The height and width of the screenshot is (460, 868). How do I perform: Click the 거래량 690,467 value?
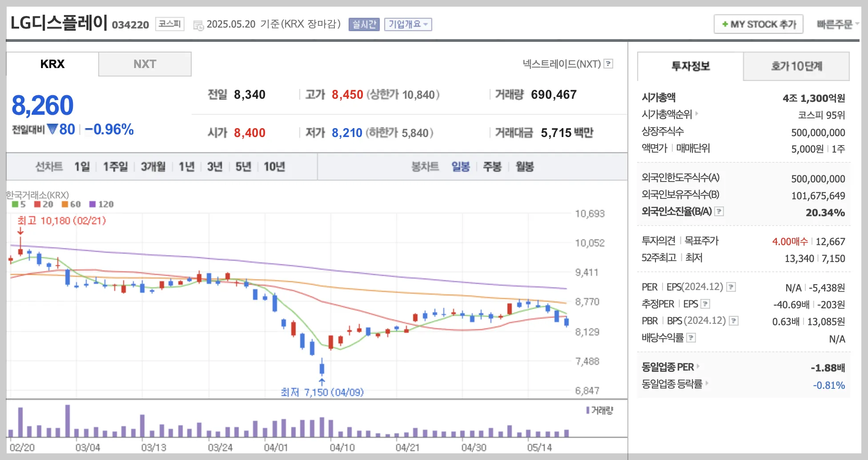coord(554,95)
